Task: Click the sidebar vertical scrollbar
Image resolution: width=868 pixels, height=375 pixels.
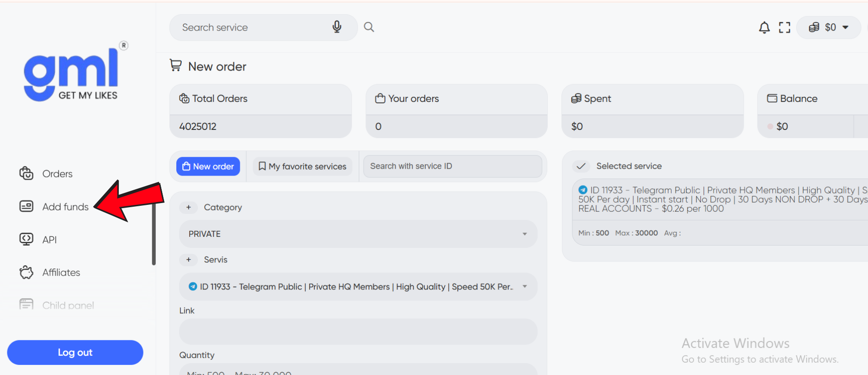Action: click(x=154, y=233)
